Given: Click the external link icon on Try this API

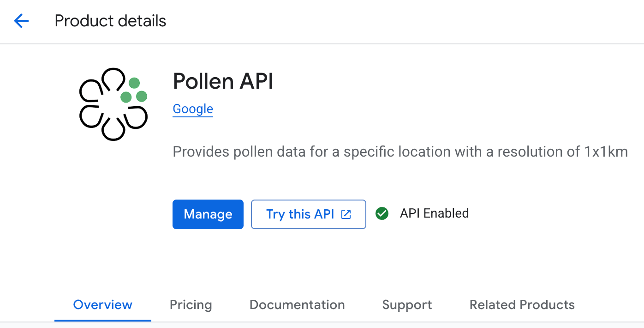Looking at the screenshot, I should pos(346,214).
